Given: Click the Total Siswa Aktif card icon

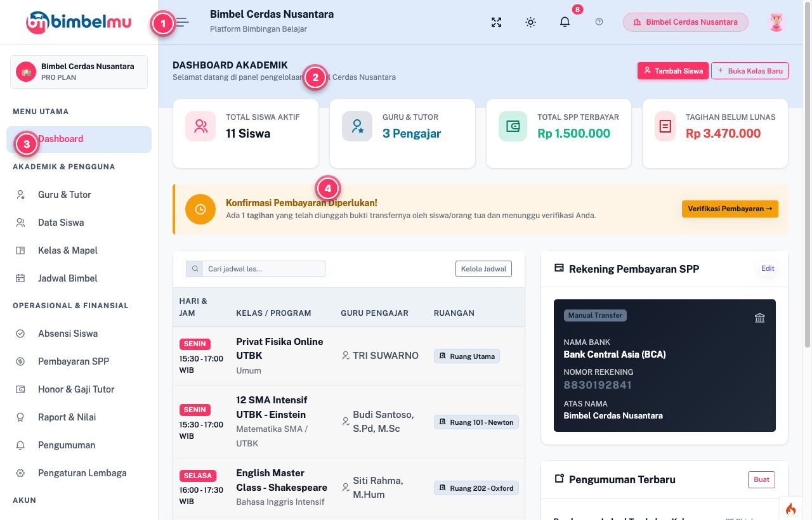Looking at the screenshot, I should click(x=201, y=126).
